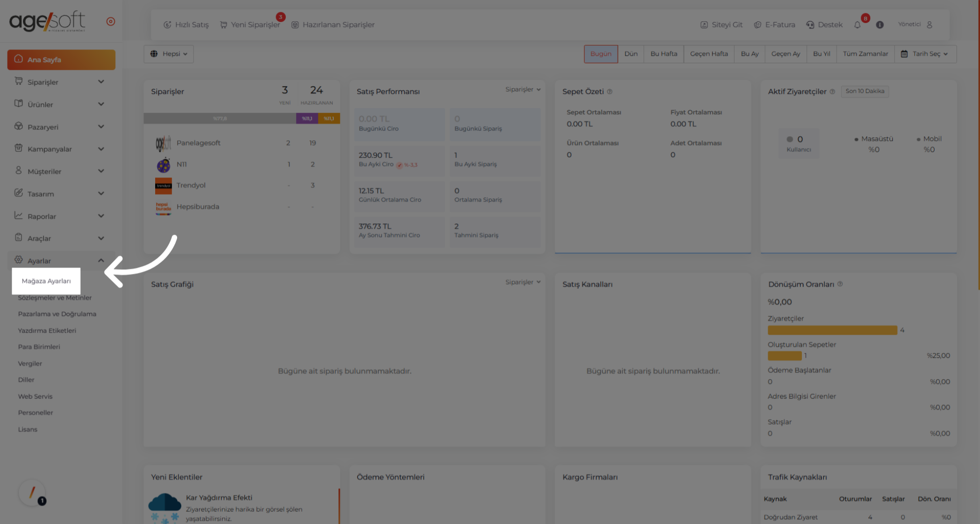The height and width of the screenshot is (524, 980).
Task: Collapse the Ayarlar sidebar section
Action: tap(101, 261)
